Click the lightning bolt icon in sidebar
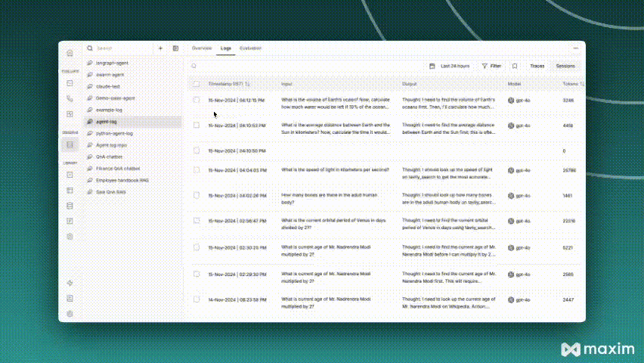The image size is (644, 363). [x=70, y=283]
